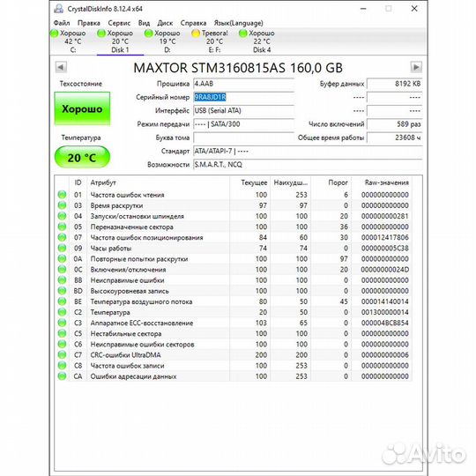Click status icon of Аппаратное ECC-восстановление row

tap(62, 323)
